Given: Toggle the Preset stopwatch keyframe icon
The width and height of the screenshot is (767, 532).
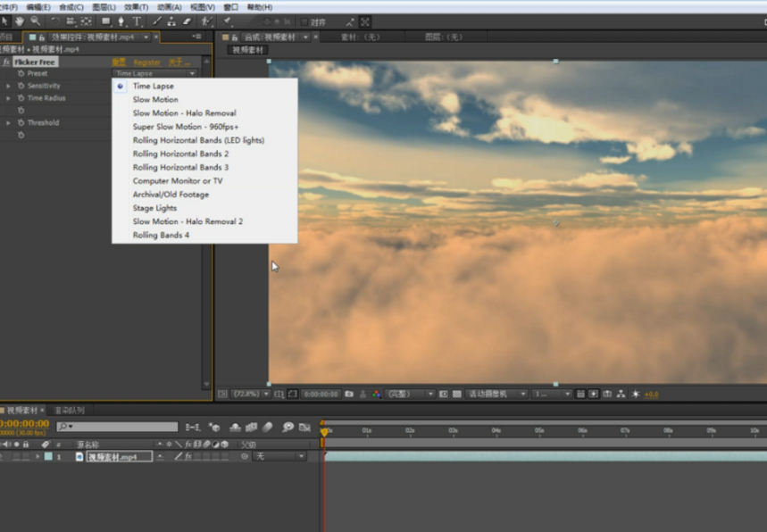Looking at the screenshot, I should [21, 73].
